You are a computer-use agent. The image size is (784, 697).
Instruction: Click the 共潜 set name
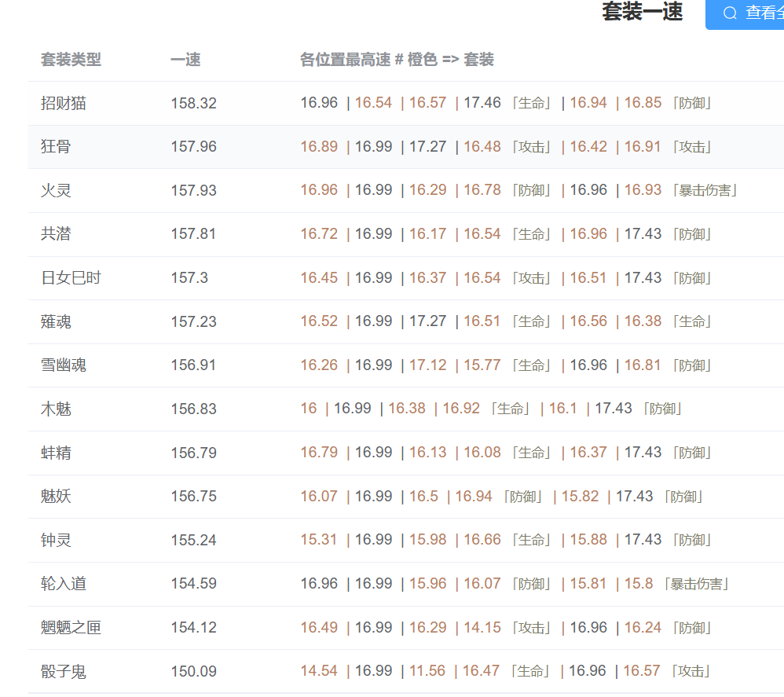tap(56, 234)
